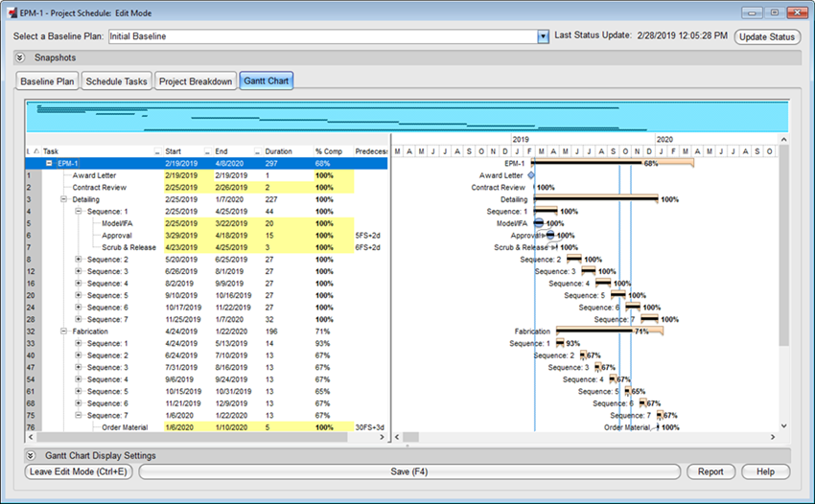Click the Fabrication summary bar in Gantt
The image size is (815, 504).
(x=585, y=331)
